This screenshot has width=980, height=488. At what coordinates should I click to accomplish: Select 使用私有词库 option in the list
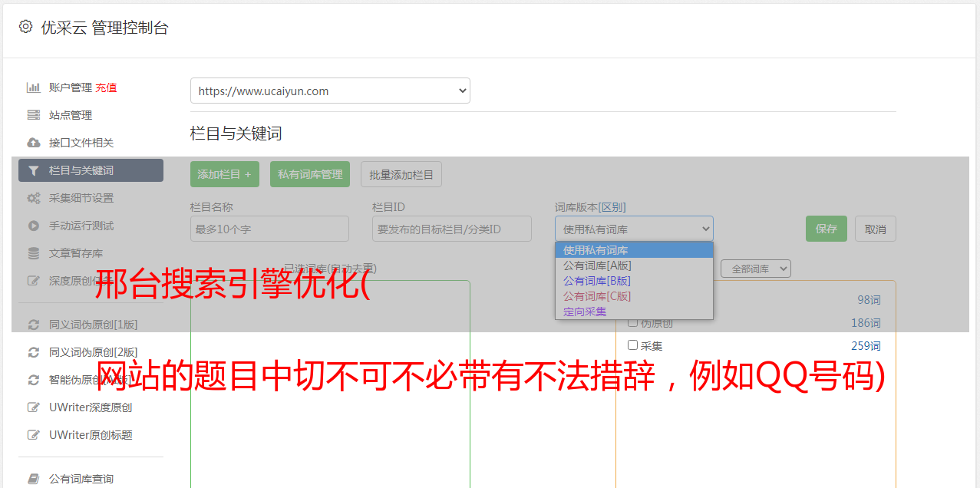[x=634, y=250]
